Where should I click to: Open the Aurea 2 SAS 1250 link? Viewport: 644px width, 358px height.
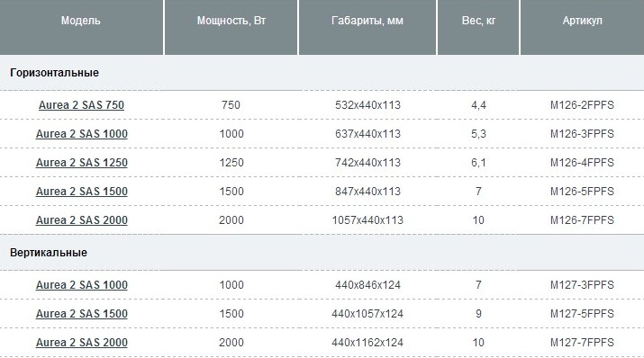pyautogui.click(x=82, y=163)
